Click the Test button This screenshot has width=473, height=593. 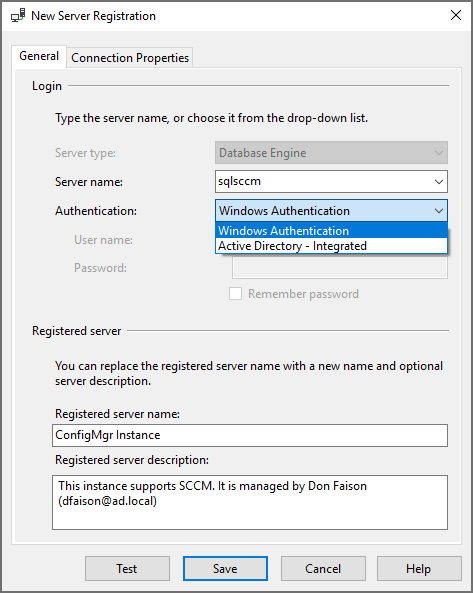[x=127, y=568]
